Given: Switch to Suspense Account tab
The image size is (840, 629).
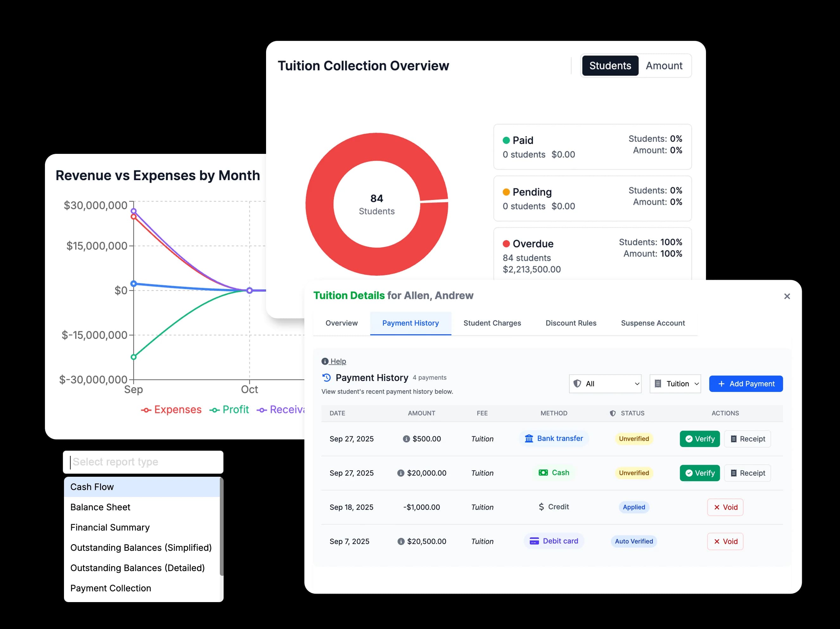Looking at the screenshot, I should (653, 323).
